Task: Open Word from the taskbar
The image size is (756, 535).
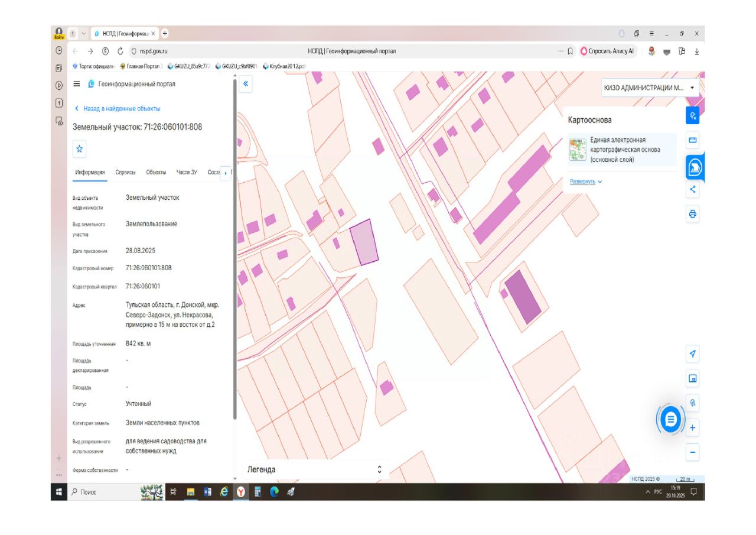Action: (207, 491)
